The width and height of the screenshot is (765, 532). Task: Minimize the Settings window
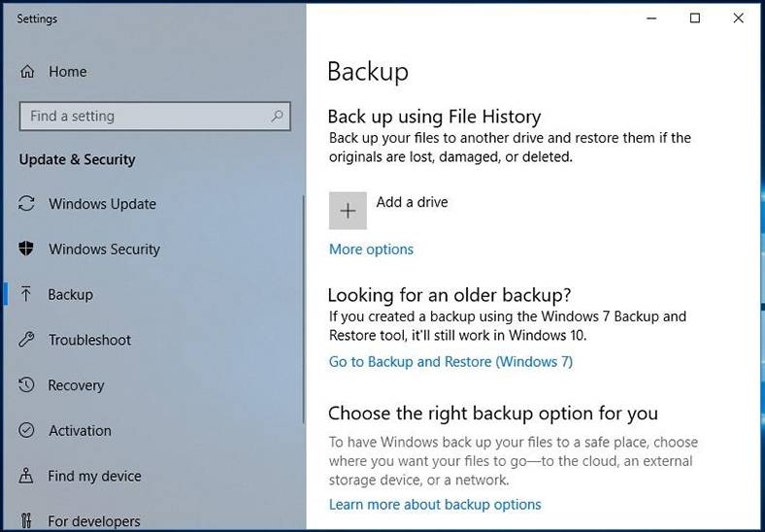click(x=651, y=18)
